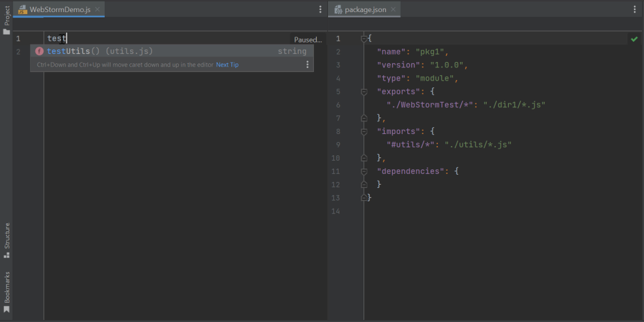The image size is (644, 322).
Task: Click the "pkg1" value
Action: (x=430, y=52)
